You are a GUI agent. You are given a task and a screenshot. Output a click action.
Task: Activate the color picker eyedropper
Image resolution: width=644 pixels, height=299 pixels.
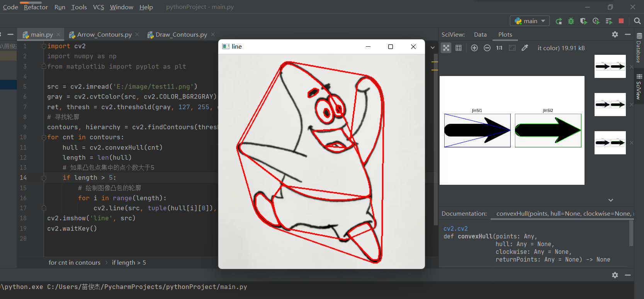point(525,48)
